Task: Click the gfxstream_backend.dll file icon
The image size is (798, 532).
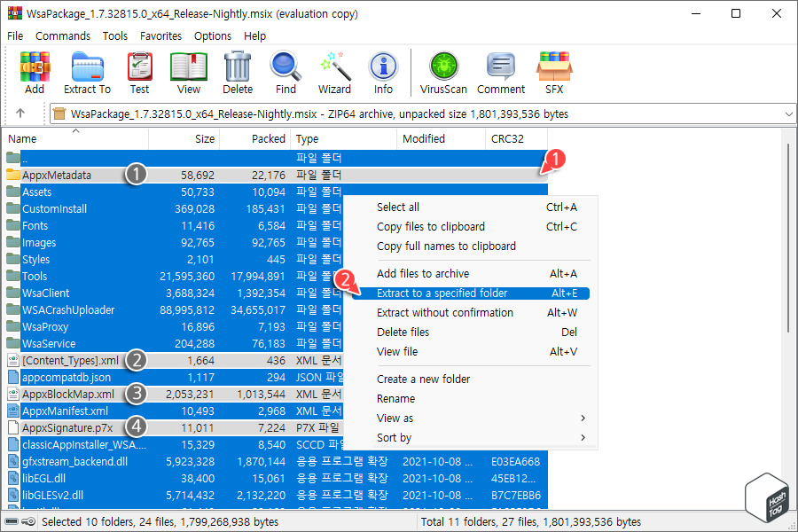Action: (13, 461)
